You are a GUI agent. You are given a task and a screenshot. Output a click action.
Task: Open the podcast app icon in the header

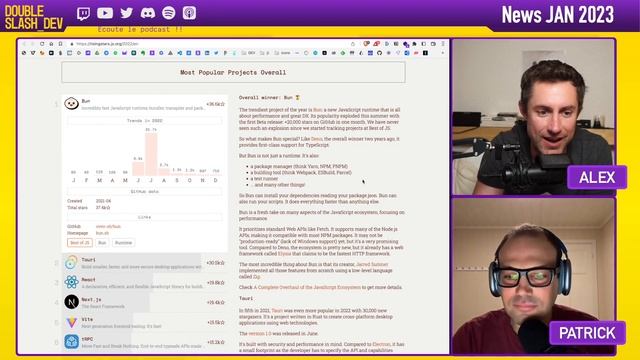click(189, 13)
